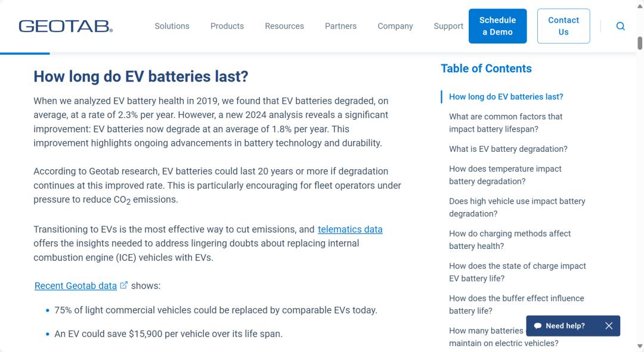Go to 'How does temperature impact battery degradation?'
The width and height of the screenshot is (644, 352).
tap(505, 175)
